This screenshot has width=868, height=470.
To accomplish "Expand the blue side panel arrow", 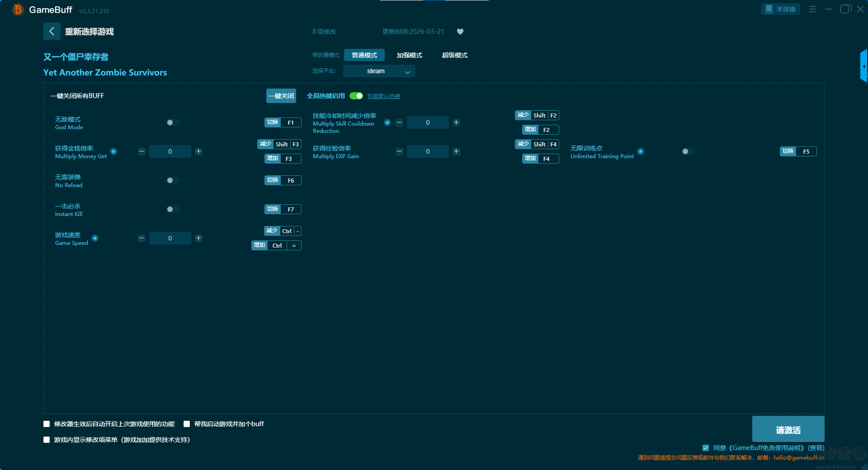I will pos(863,66).
